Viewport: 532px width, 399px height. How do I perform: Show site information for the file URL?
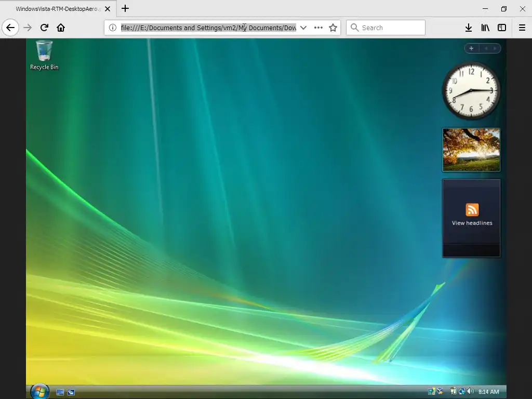[113, 28]
